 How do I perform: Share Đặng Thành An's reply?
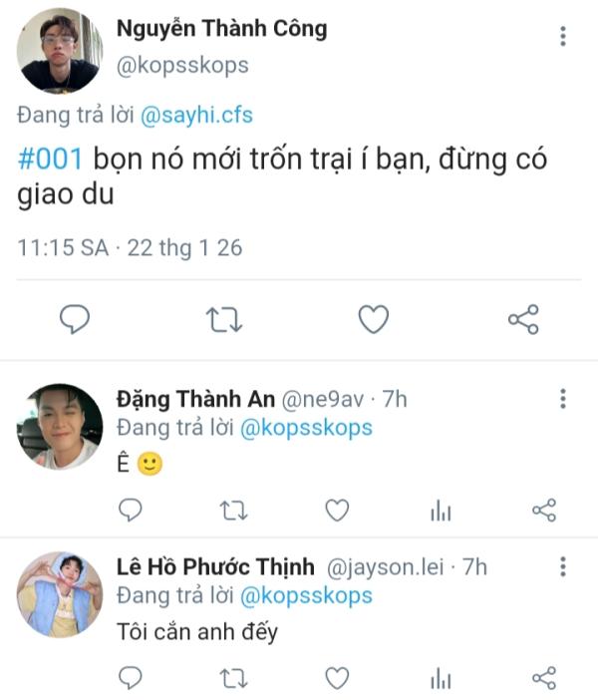coord(544,510)
